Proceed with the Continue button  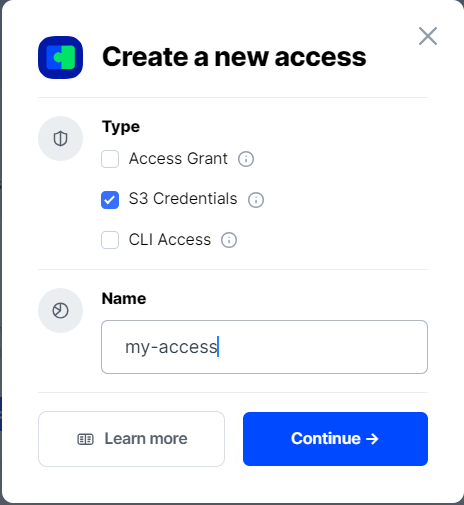(x=335, y=439)
